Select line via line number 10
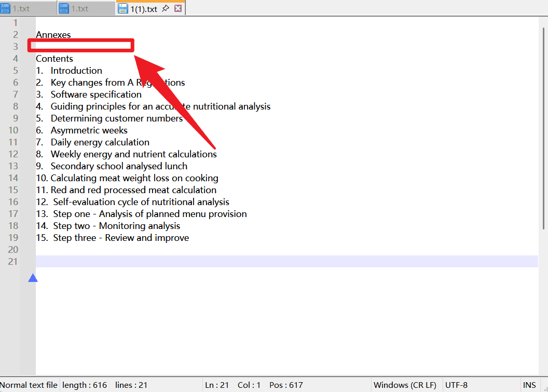 point(13,130)
